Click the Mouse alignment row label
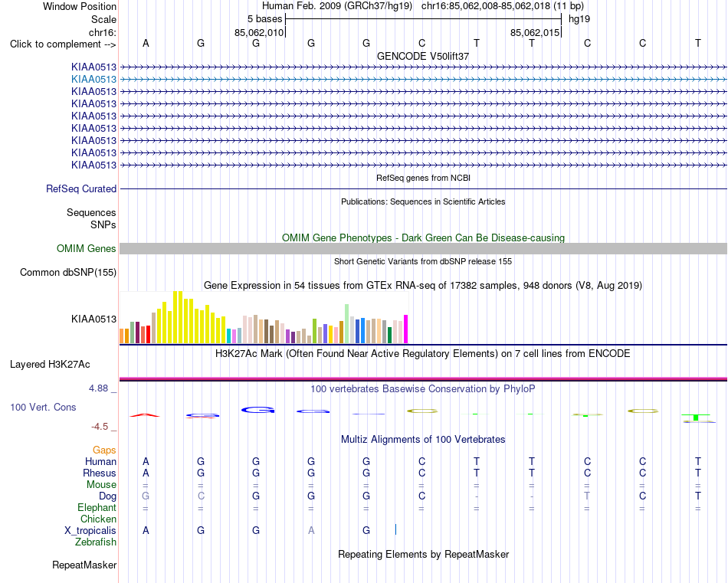The height and width of the screenshot is (583, 728). tap(101, 485)
